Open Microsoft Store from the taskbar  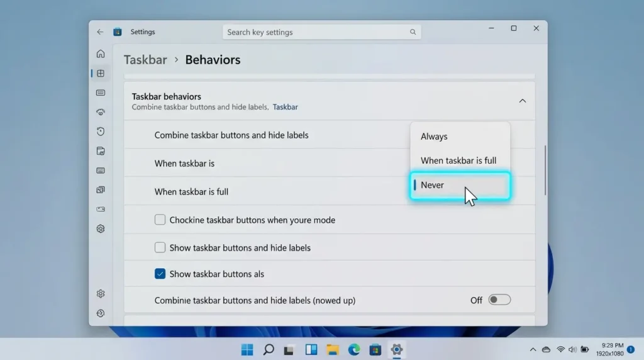pyautogui.click(x=375, y=350)
